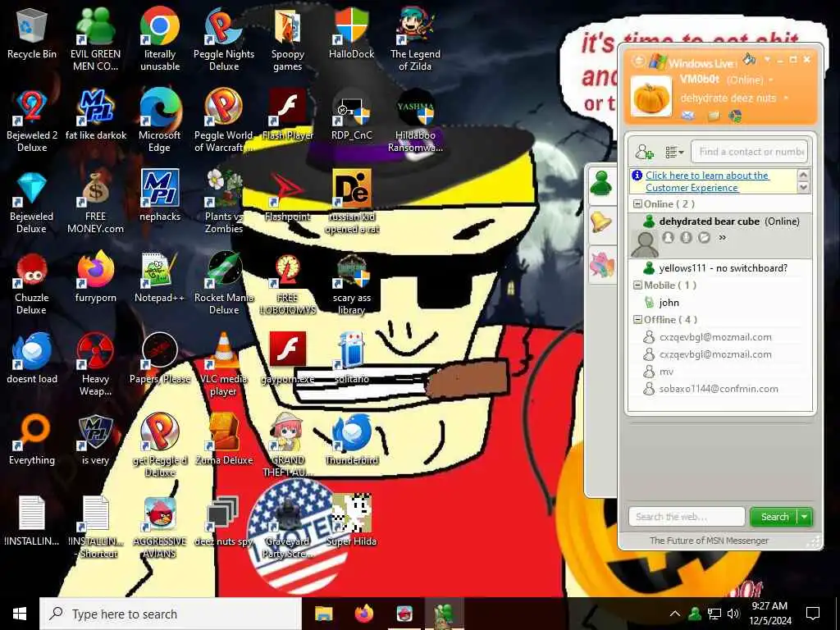Screen dimensions: 840x630
Task: Click the dehydrate deez nuts personal message
Action: click(728, 98)
